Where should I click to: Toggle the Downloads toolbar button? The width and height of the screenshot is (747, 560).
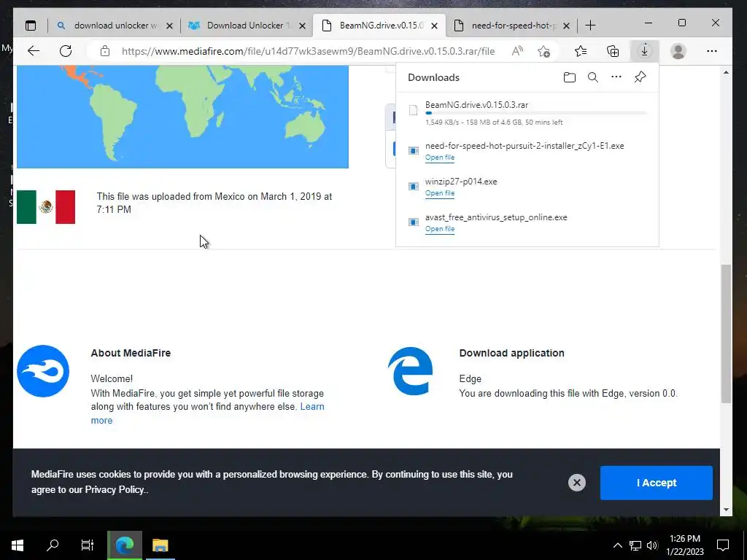644,51
